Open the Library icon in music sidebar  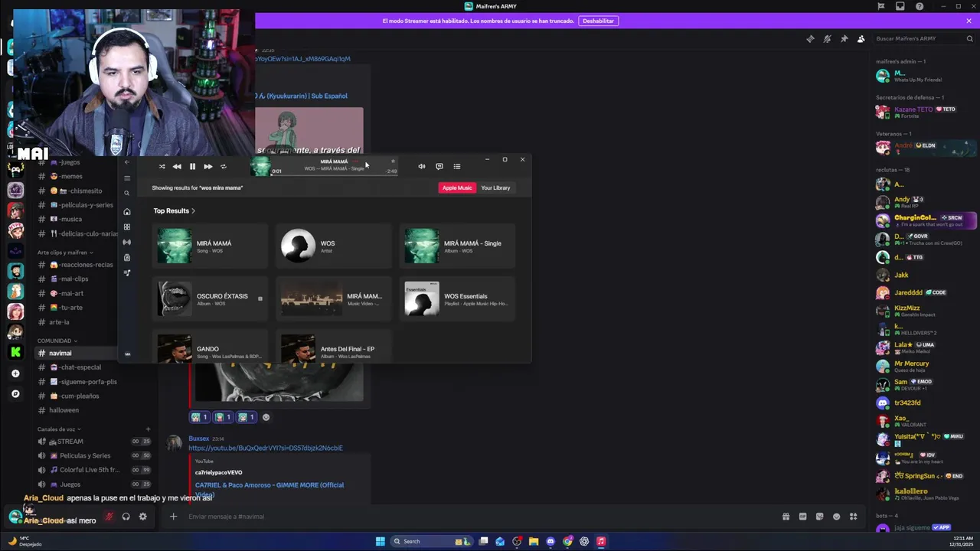127,257
